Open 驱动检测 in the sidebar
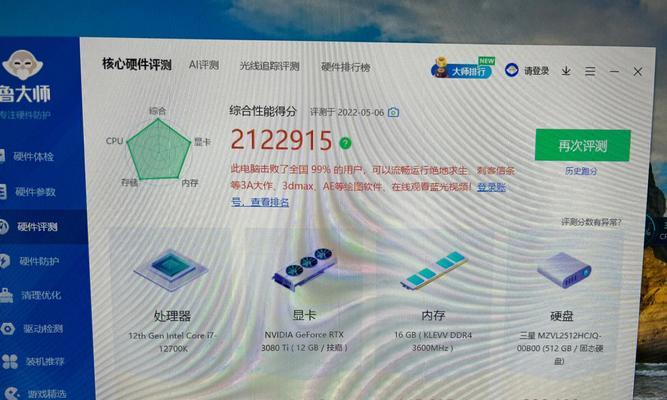Viewport: 667px width, 400px height. [43, 329]
